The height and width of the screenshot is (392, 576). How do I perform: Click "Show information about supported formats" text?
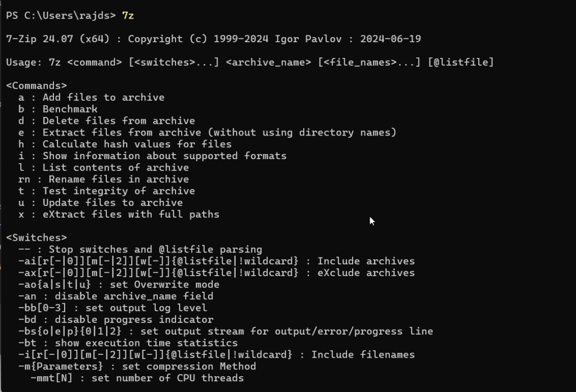[x=164, y=156]
